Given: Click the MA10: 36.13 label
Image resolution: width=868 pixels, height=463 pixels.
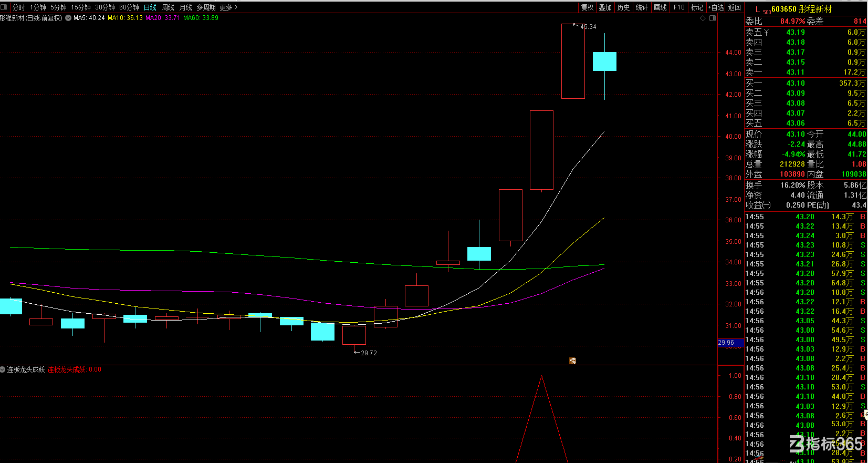Looking at the screenshot, I should point(125,18).
